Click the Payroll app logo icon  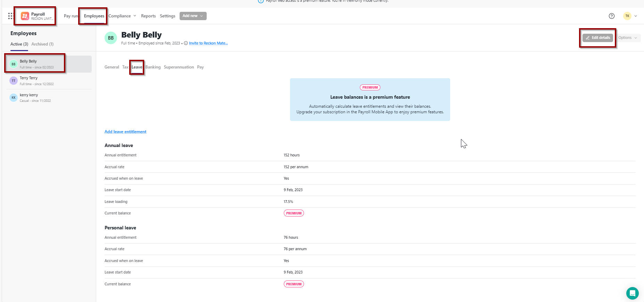(x=25, y=16)
